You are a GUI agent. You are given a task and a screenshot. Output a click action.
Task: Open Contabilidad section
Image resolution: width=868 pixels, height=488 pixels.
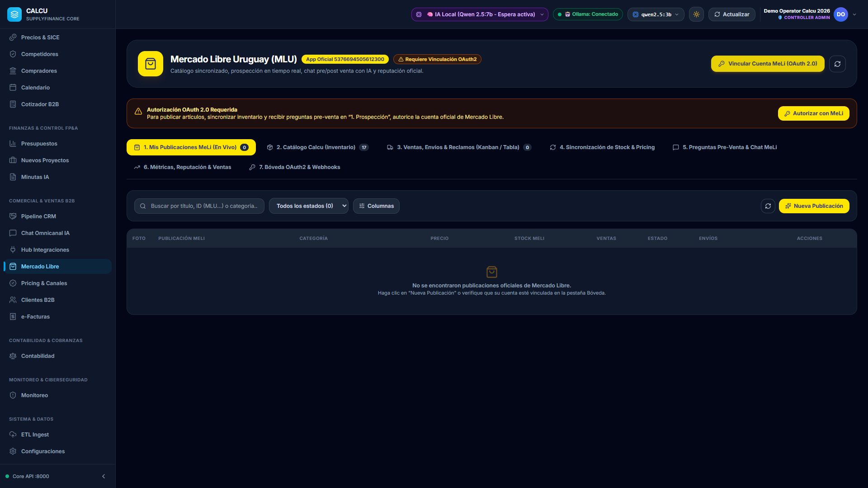[x=57, y=356]
